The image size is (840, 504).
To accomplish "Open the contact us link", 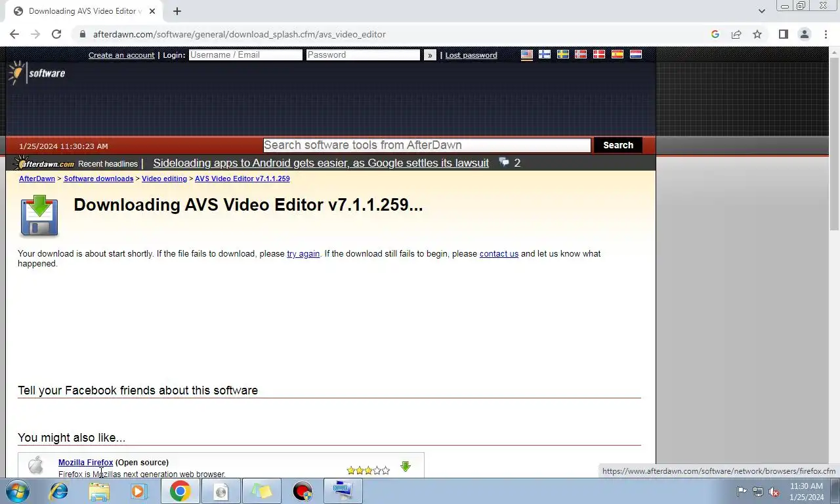I will [x=499, y=254].
